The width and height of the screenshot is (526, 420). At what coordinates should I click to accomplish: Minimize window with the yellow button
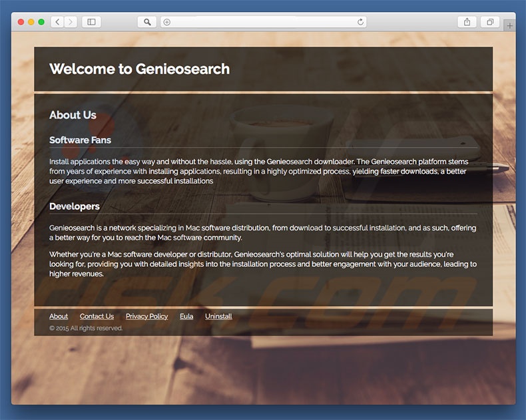click(x=31, y=22)
